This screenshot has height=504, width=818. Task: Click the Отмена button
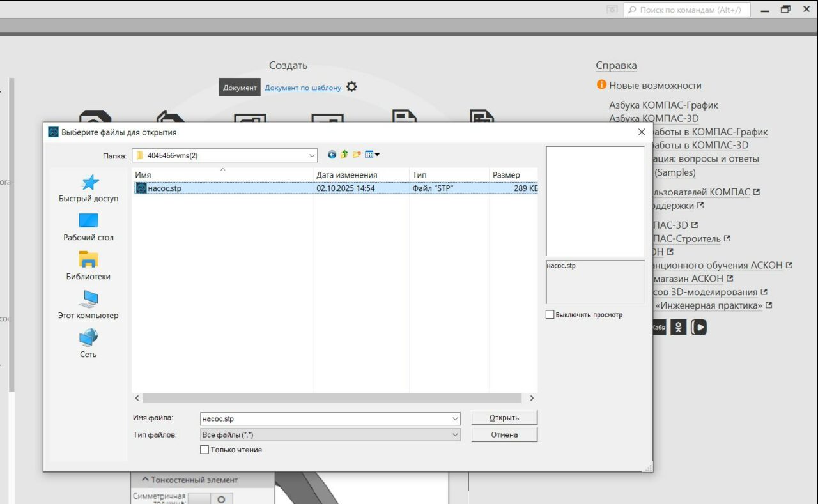(504, 435)
